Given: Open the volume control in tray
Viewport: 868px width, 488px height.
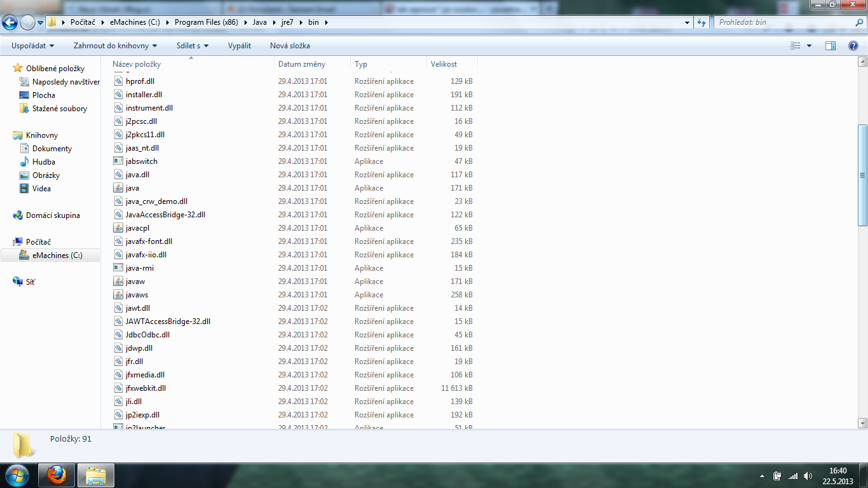Looking at the screenshot, I should (808, 475).
